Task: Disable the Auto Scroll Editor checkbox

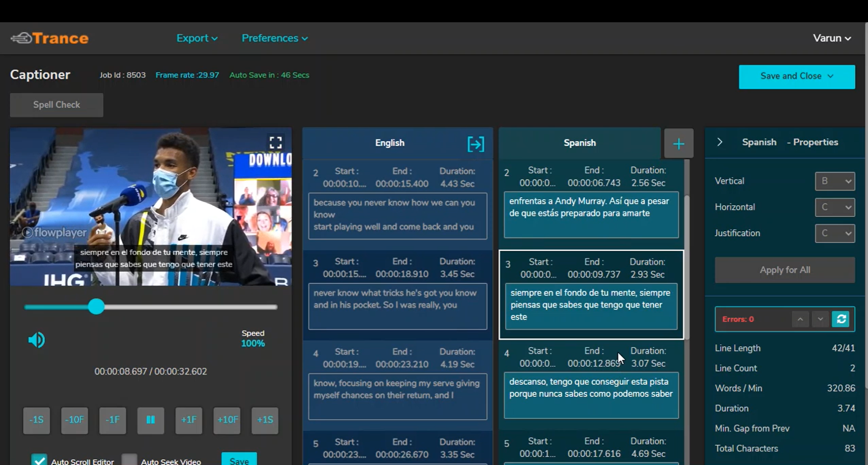Action: pos(39,460)
